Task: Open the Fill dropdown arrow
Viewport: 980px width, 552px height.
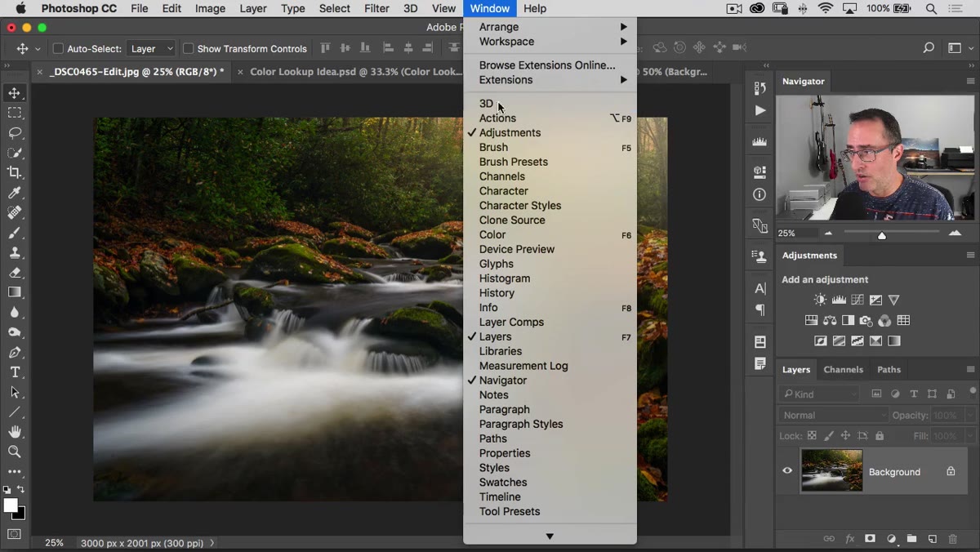Action: 969,436
